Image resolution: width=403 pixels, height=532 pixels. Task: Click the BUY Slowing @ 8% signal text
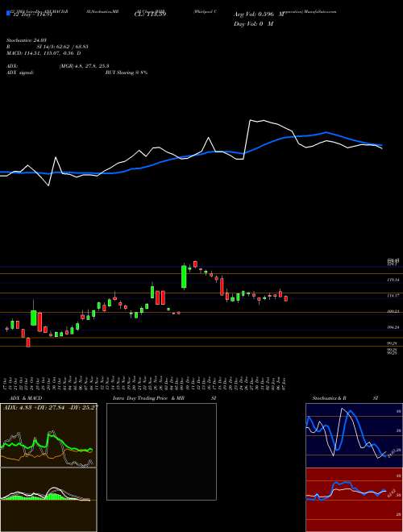tap(127, 73)
